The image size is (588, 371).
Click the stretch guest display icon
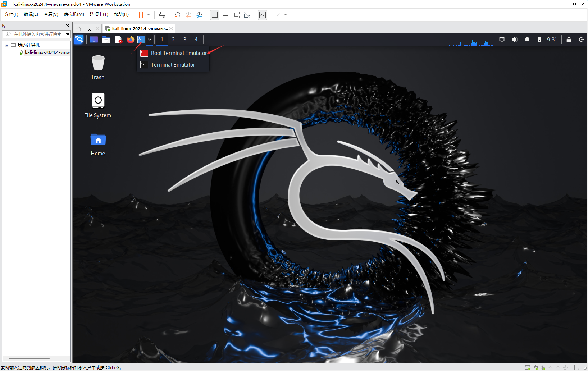coord(278,15)
